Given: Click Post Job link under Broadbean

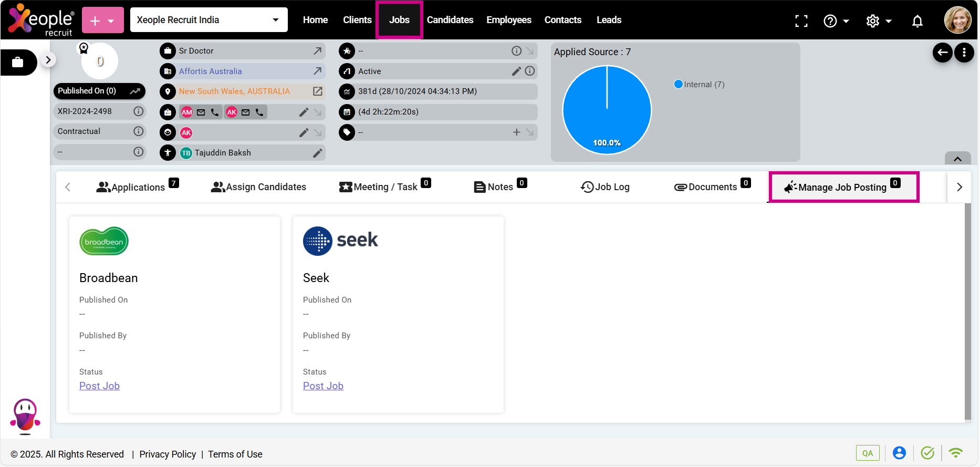Looking at the screenshot, I should 99,386.
